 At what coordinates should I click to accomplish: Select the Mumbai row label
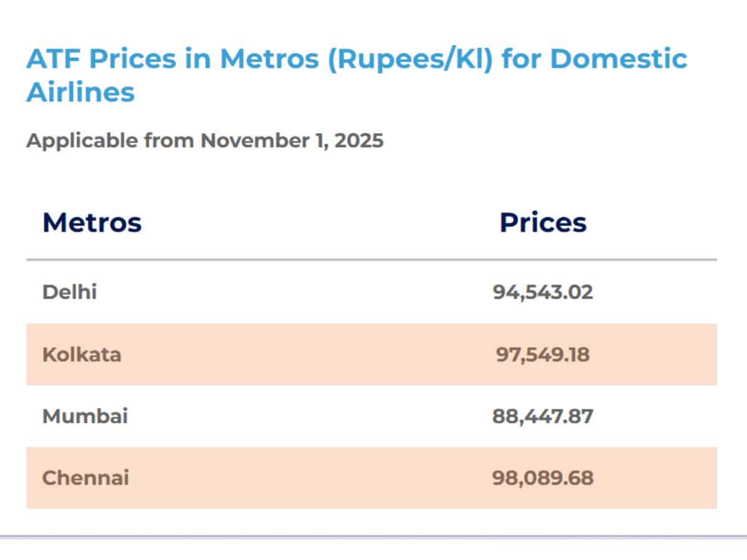(85, 416)
